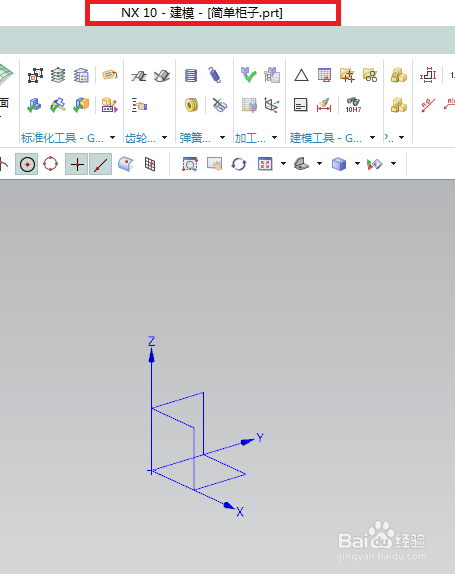The image size is (455, 574).
Task: Click the second gear profile icon
Action: point(162,76)
